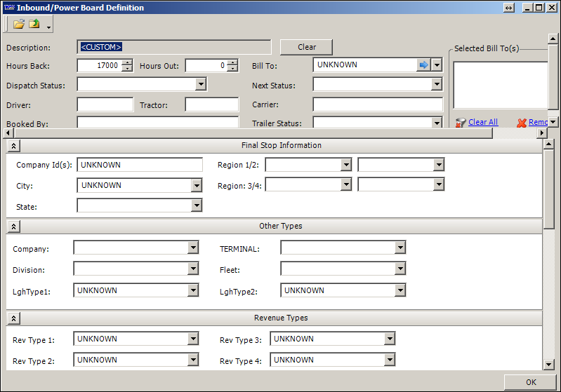Click the OK button
This screenshot has height=392, width=561.
[x=531, y=382]
